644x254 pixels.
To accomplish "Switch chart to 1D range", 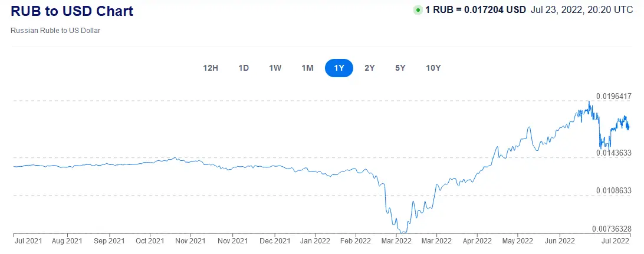I will click(x=244, y=68).
